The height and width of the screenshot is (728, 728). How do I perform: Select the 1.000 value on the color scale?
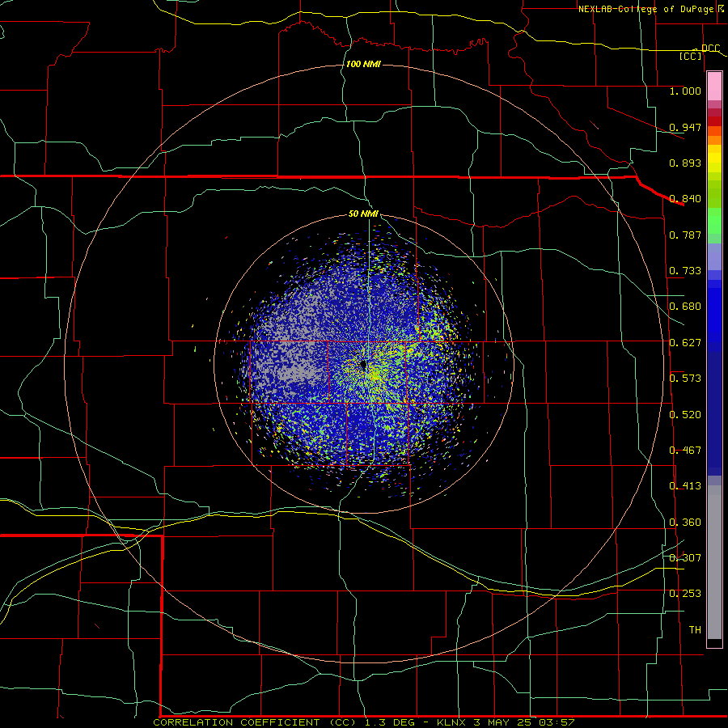coord(685,91)
